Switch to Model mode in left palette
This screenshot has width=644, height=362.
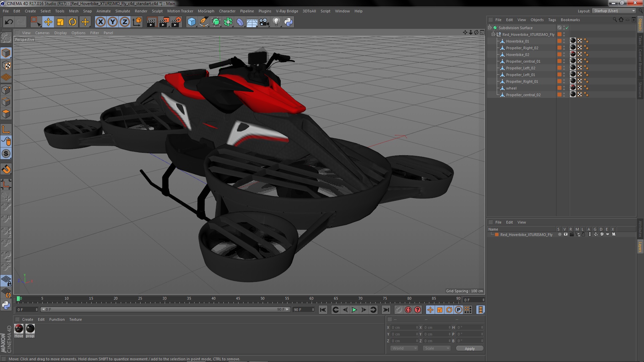tap(6, 53)
